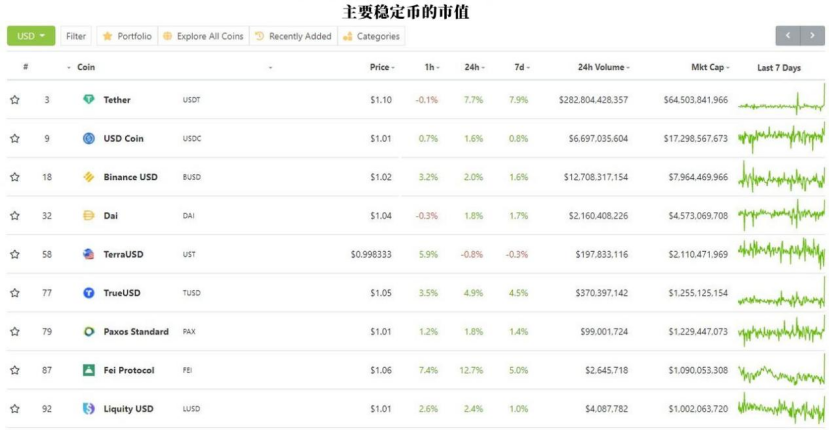The image size is (830, 431).
Task: Click the Fei Protocol logo icon
Action: [x=88, y=370]
